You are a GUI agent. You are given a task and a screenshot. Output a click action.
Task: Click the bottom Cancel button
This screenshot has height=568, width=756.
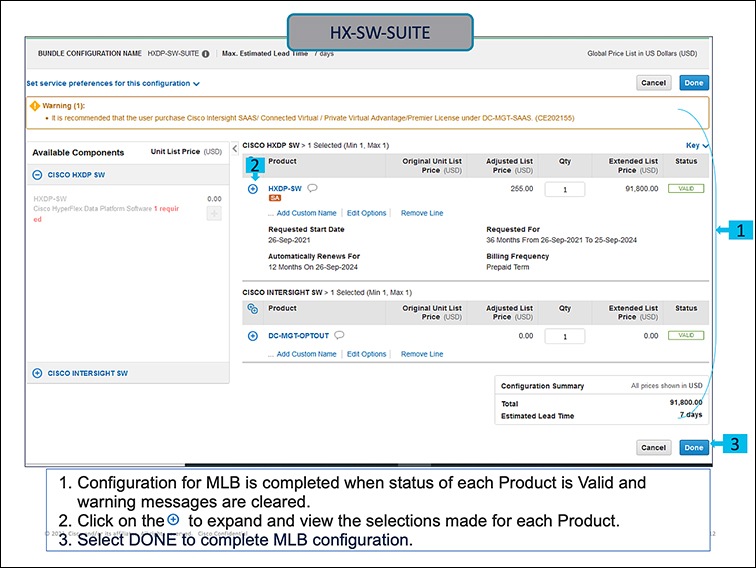653,447
